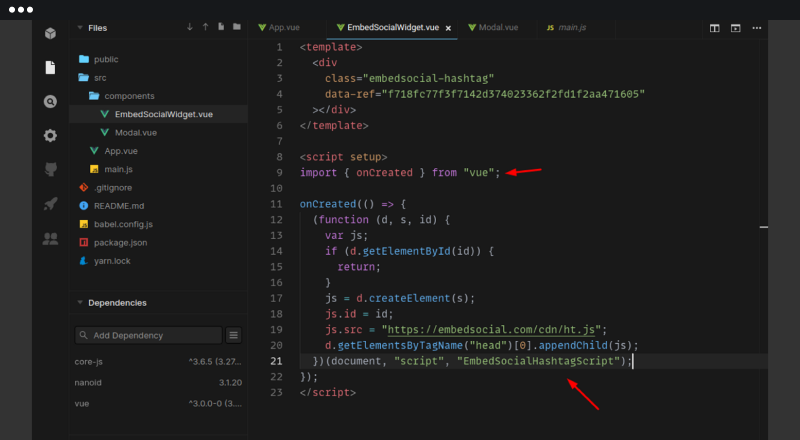The height and width of the screenshot is (440, 800).
Task: Click the onCreated call on line 11
Action: [x=328, y=204]
